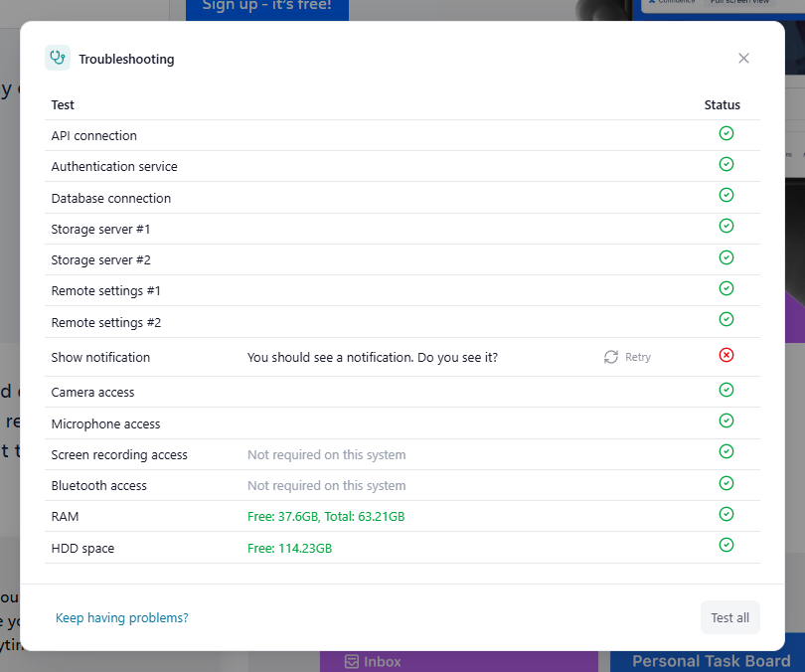Click the Sign up button behind the dialog

pos(267,7)
